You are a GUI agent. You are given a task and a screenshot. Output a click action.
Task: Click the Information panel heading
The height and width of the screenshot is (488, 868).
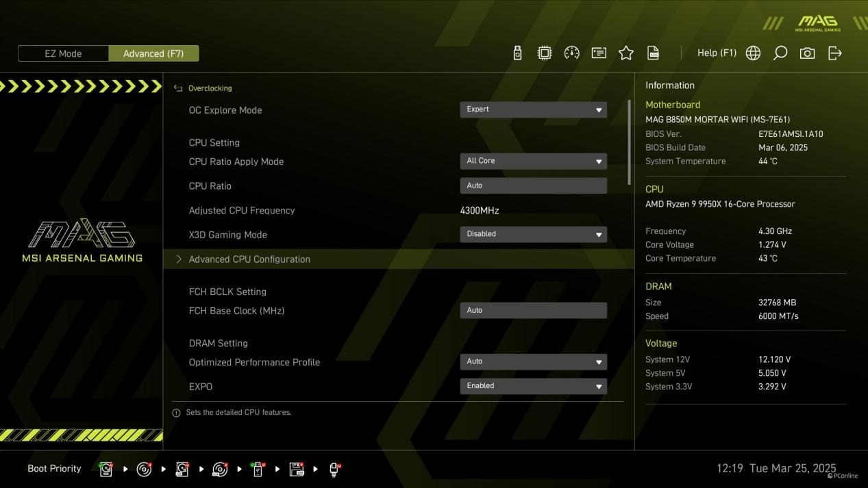click(x=670, y=86)
